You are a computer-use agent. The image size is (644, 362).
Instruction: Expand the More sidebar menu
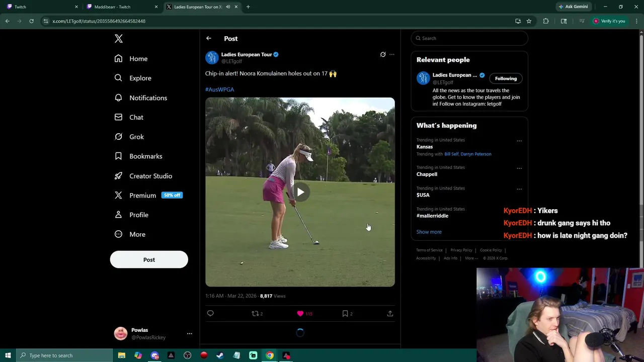(130, 234)
